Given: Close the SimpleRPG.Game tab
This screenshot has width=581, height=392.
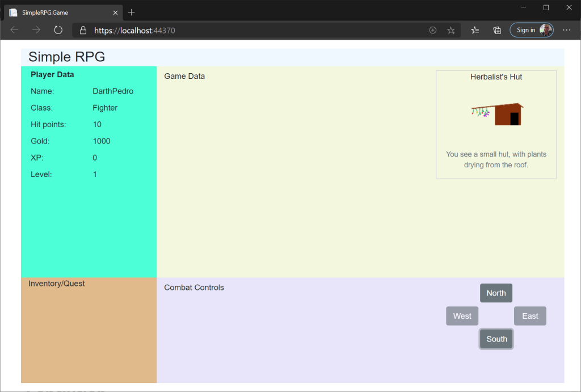Looking at the screenshot, I should (x=116, y=12).
